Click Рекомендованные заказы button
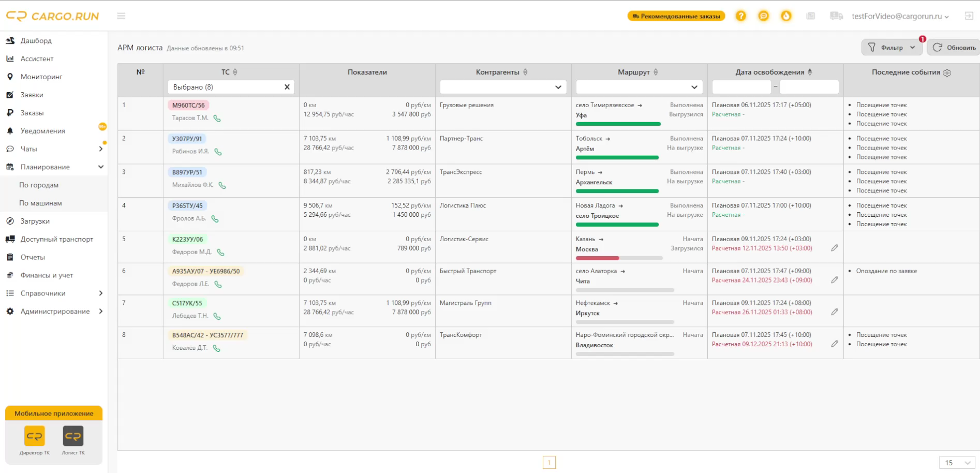980x473 pixels. click(676, 16)
